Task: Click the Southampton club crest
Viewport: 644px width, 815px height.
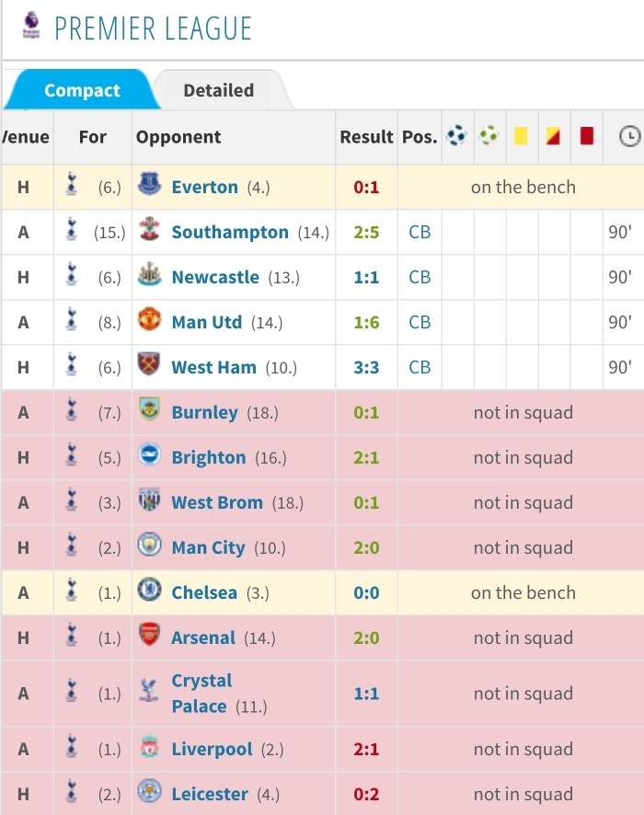Action: pos(149,232)
